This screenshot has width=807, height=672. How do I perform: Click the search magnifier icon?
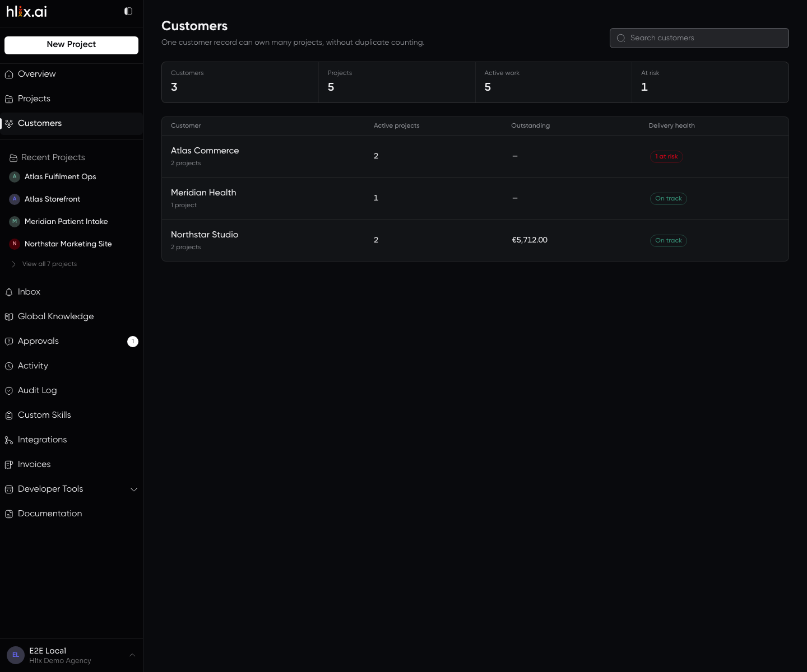pyautogui.click(x=621, y=38)
